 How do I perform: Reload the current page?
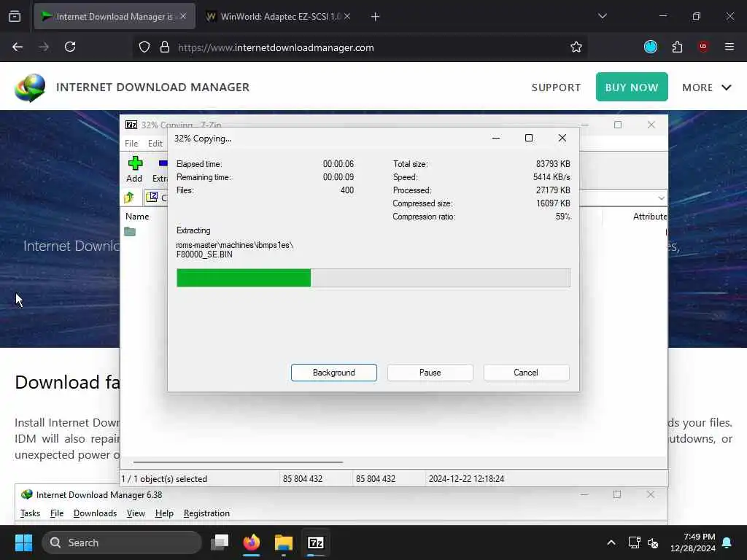click(x=70, y=47)
